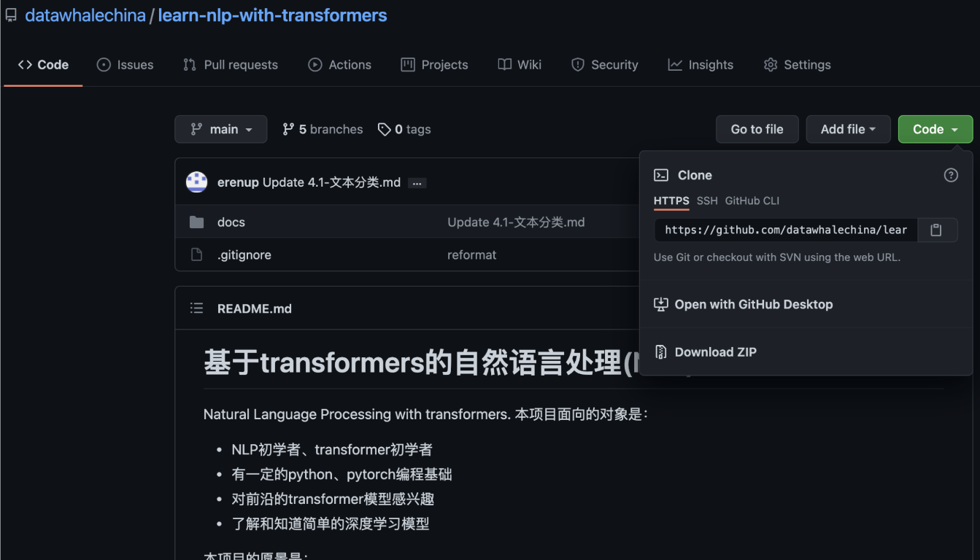Click the 了解和知道简单的深度学习模型 bullet

click(x=331, y=524)
